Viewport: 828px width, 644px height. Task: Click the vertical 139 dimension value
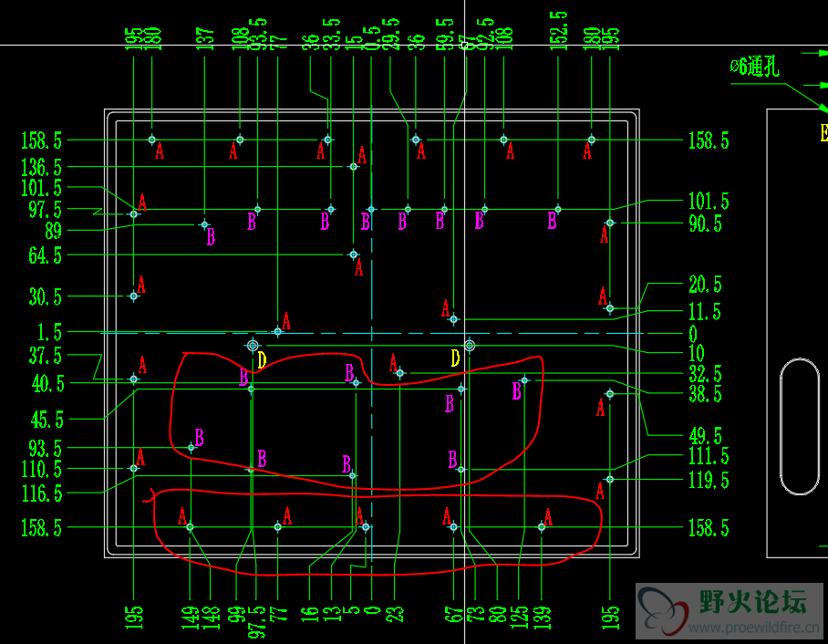tap(542, 618)
